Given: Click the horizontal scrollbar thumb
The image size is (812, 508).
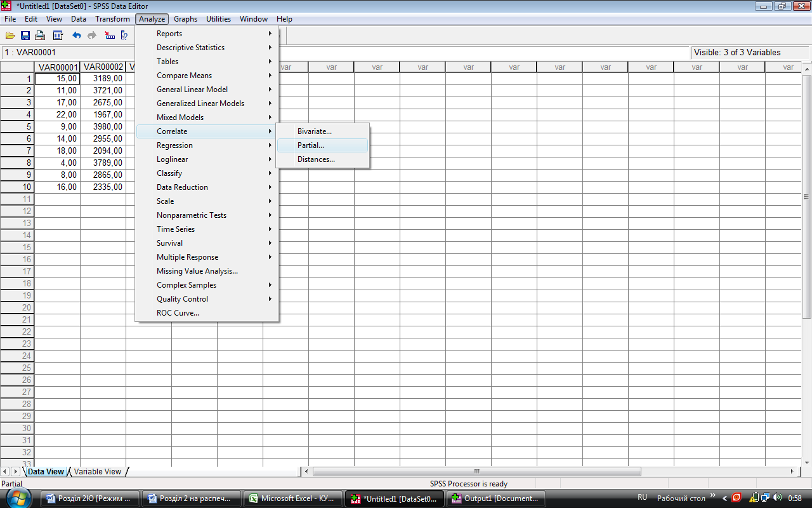Looking at the screenshot, I should 477,472.
